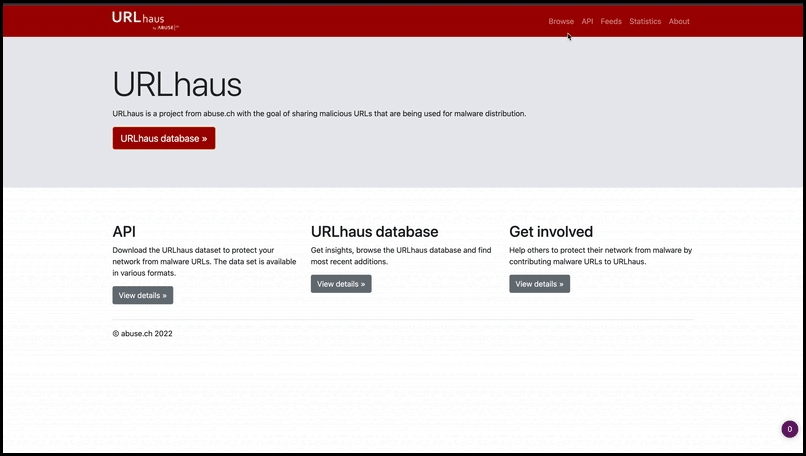Select Statistics in the top navigation

(645, 21)
